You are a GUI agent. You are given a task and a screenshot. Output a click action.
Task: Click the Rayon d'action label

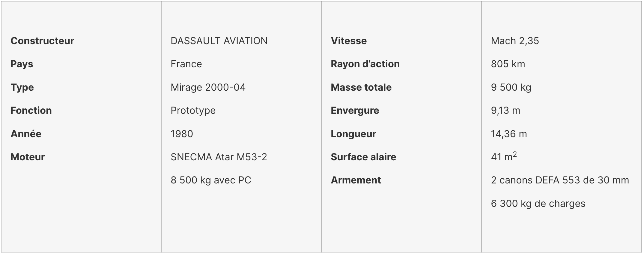tap(365, 64)
